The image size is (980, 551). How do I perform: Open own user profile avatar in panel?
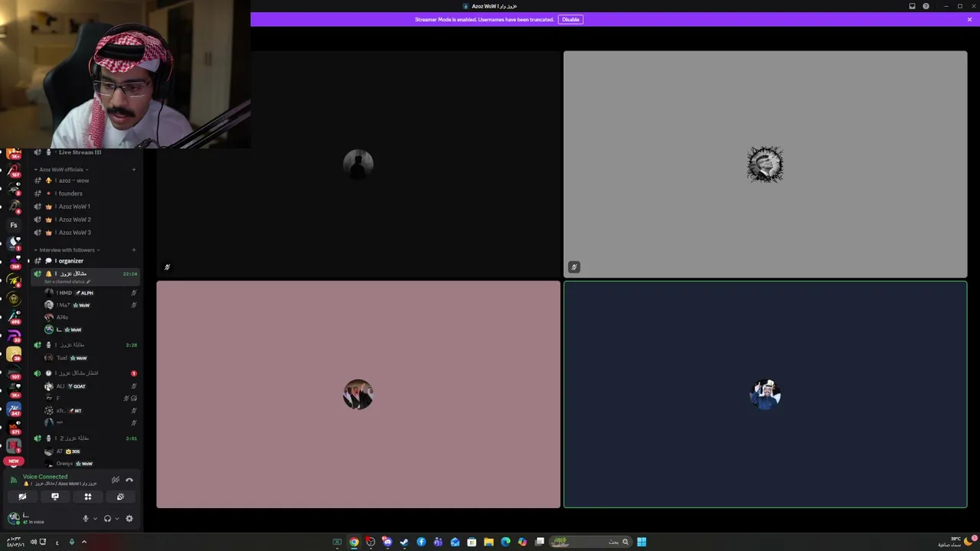click(13, 519)
